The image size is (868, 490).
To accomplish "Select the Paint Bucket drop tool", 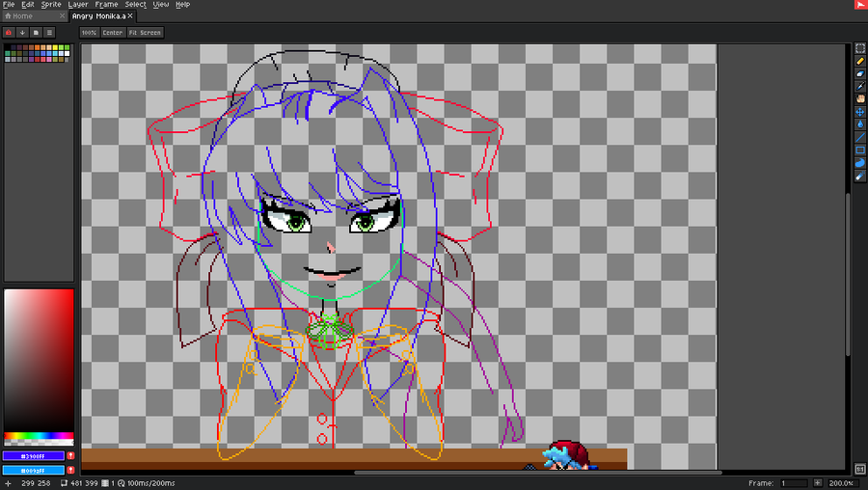I will click(x=859, y=124).
